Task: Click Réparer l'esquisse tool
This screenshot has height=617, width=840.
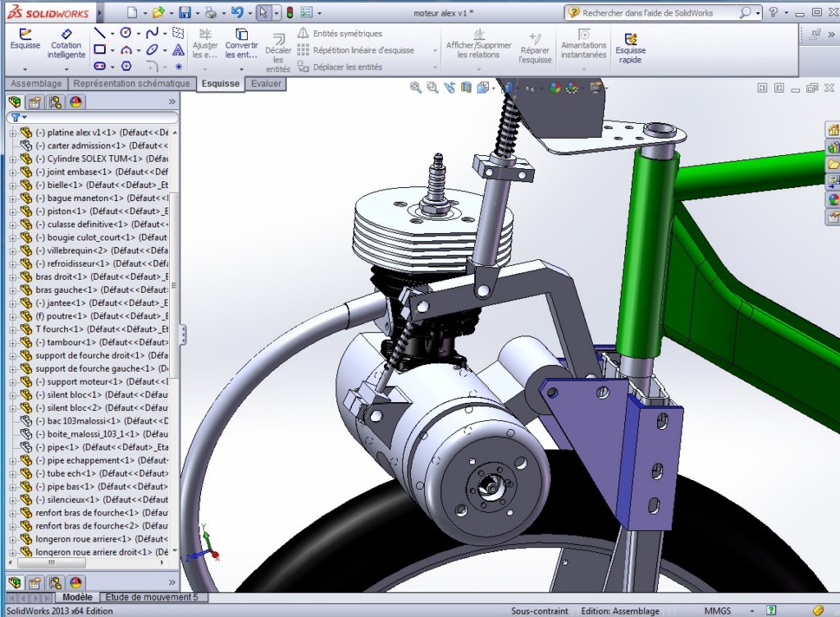Action: pyautogui.click(x=535, y=47)
